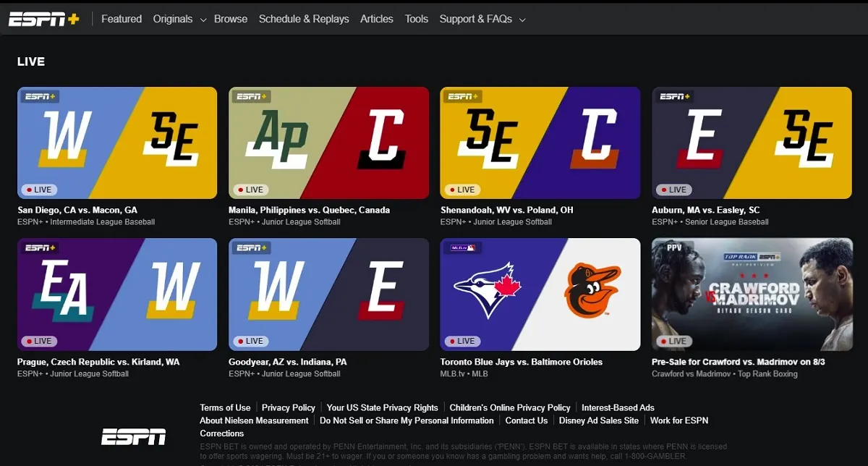Click the ESPN logo in footer
The height and width of the screenshot is (466, 868).
[134, 436]
